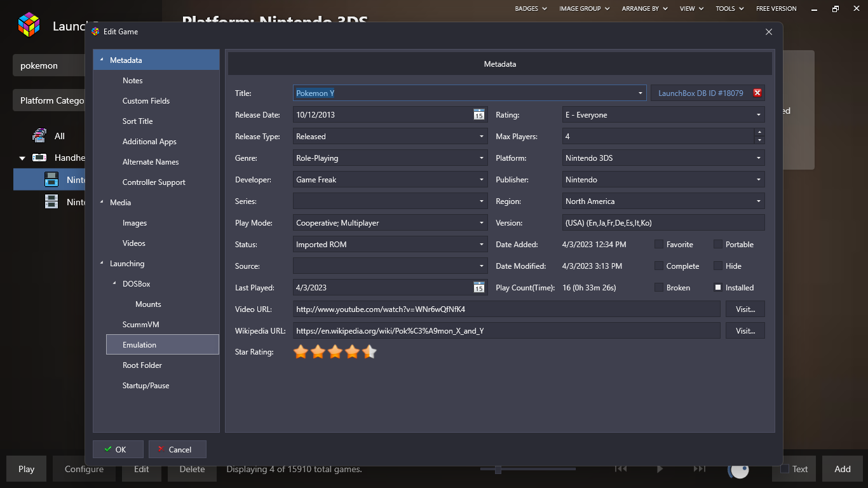Toggle the Broken checkbox
The image size is (868, 488).
tap(659, 287)
